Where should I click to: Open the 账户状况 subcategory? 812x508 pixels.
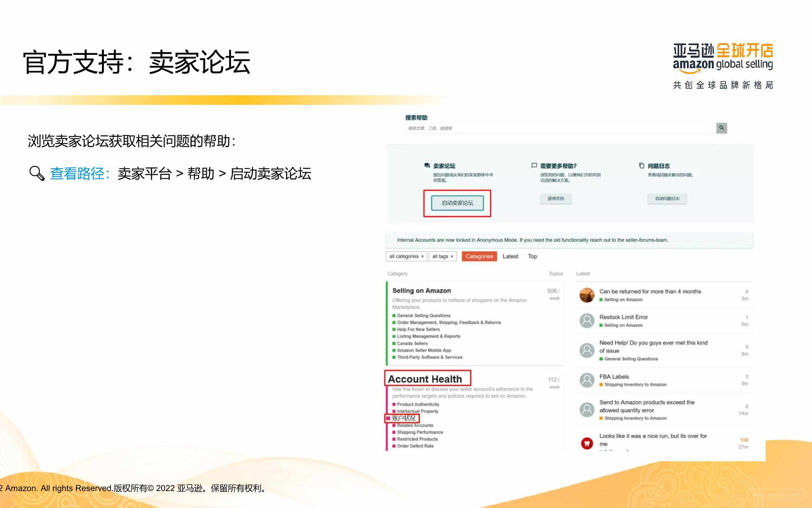404,418
